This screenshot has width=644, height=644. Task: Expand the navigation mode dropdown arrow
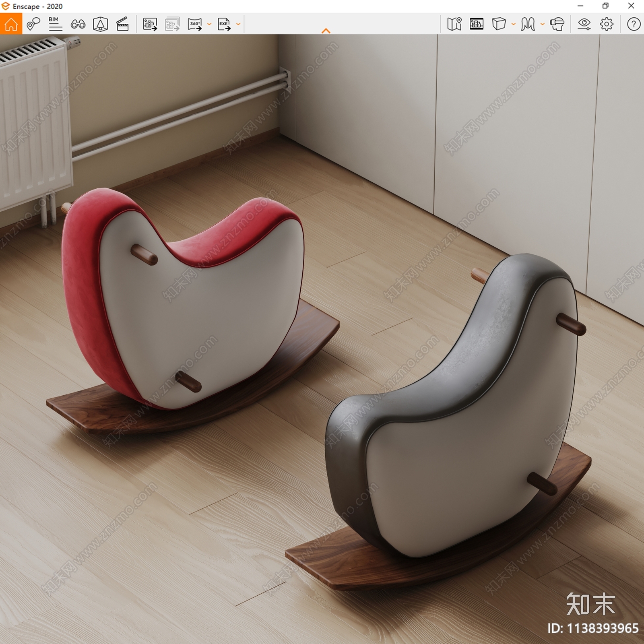coord(543,24)
